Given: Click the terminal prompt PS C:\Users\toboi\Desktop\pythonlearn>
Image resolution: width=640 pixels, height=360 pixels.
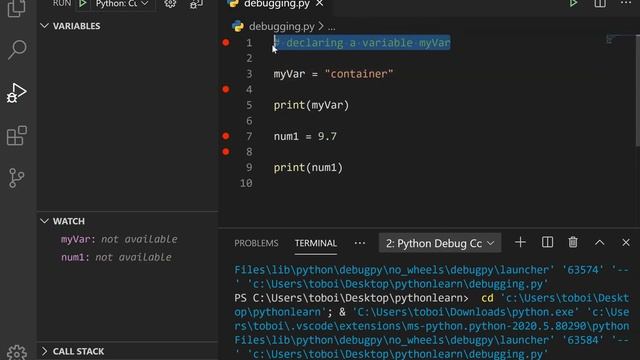Looking at the screenshot, I should (351, 298).
